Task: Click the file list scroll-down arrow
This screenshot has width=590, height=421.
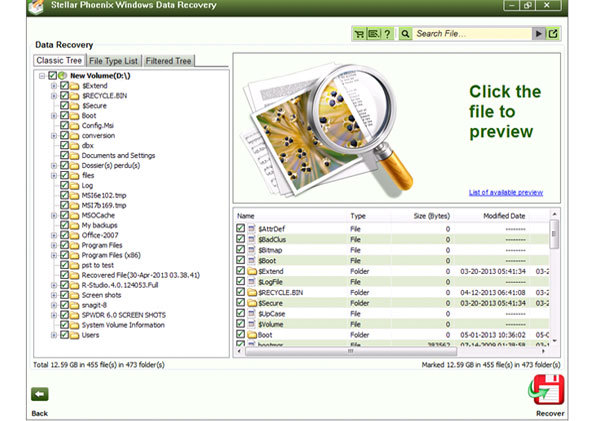Action: click(554, 341)
